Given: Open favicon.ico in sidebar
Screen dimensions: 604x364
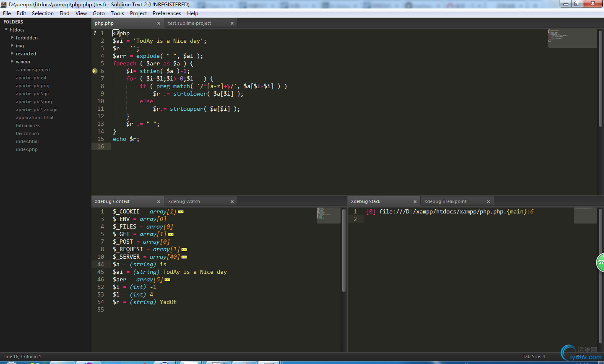Looking at the screenshot, I should [27, 133].
